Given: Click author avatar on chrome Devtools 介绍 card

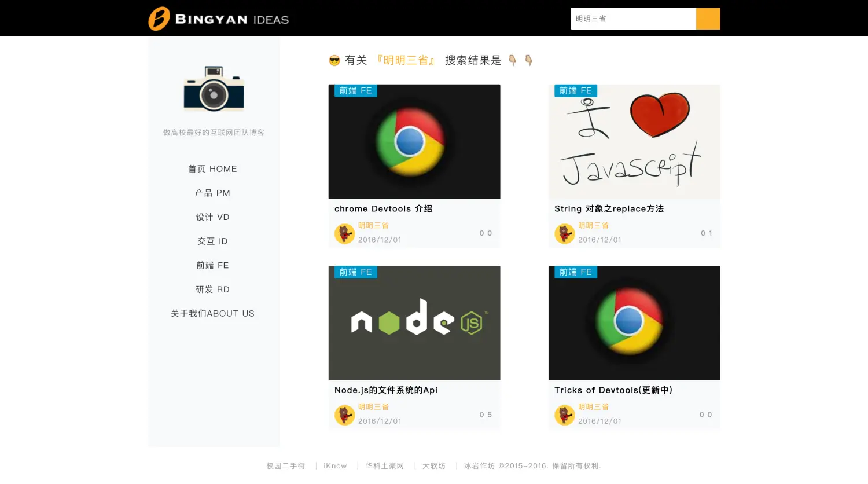Looking at the screenshot, I should [x=344, y=234].
